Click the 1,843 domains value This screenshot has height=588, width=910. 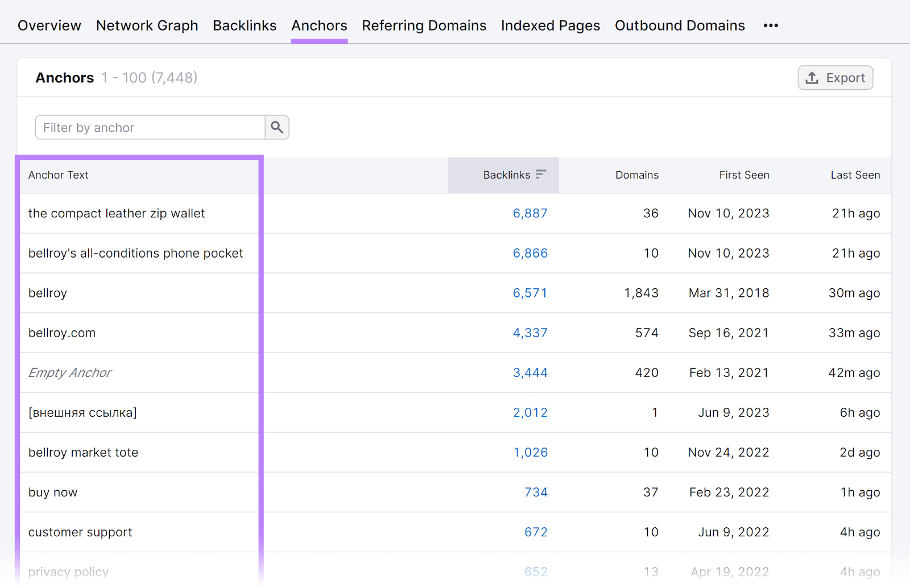click(x=642, y=293)
